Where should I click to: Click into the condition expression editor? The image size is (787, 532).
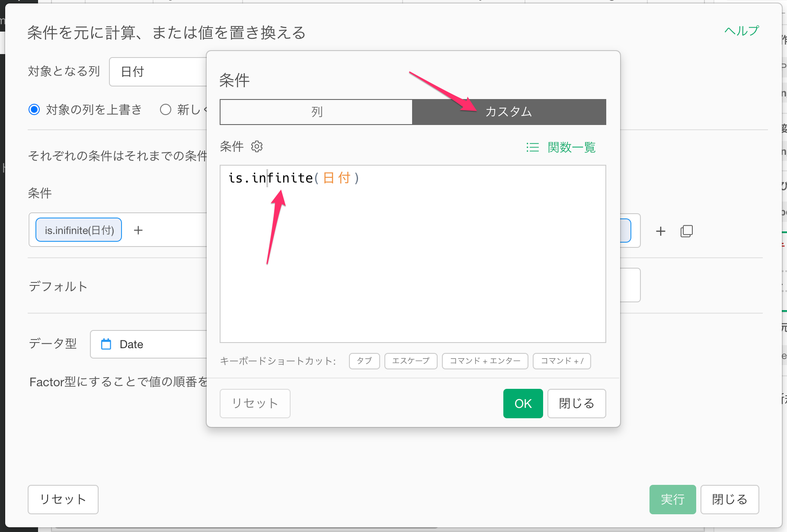413,260
